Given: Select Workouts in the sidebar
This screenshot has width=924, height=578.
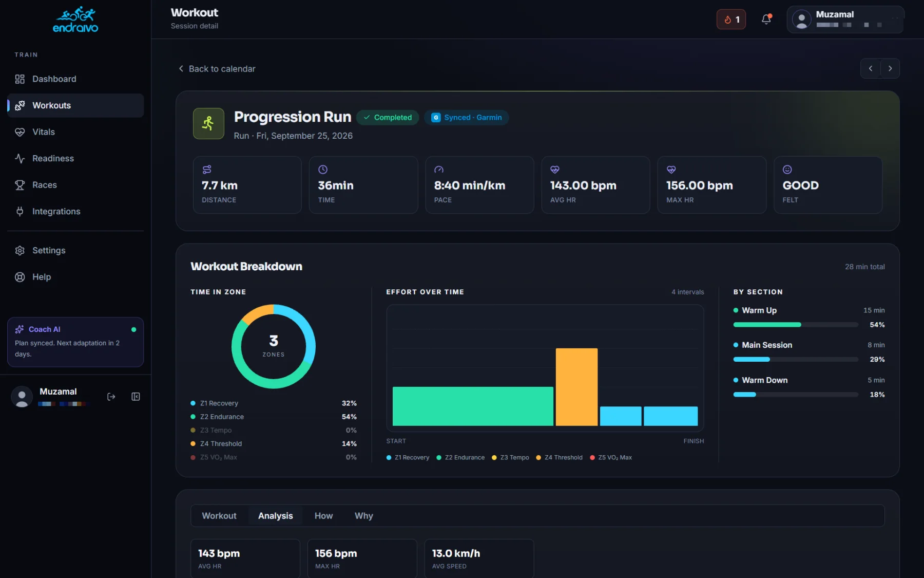Looking at the screenshot, I should coord(75,105).
